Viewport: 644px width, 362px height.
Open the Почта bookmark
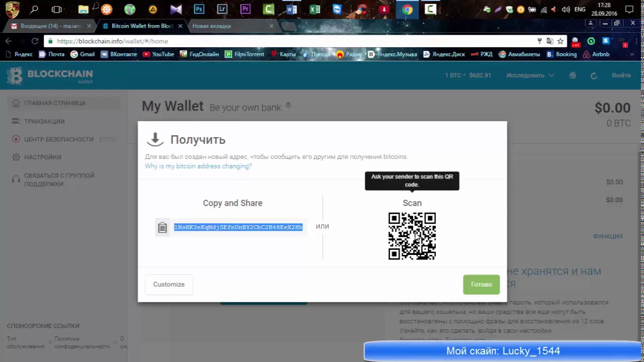[x=51, y=54]
